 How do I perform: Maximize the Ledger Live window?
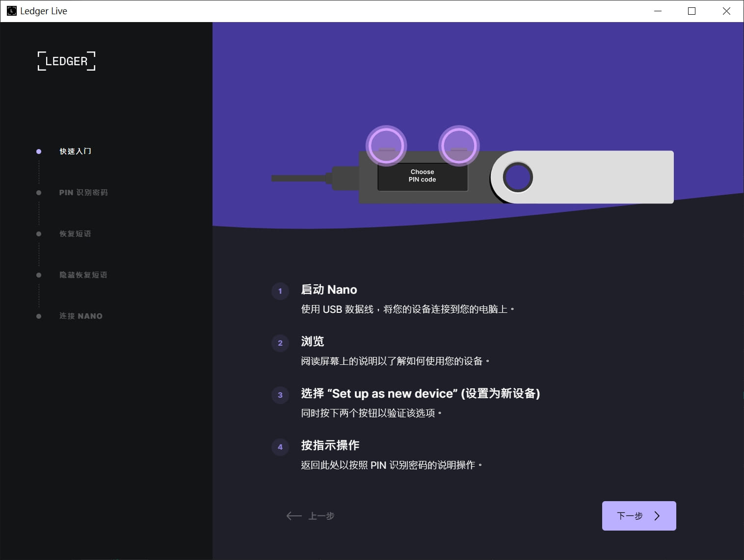click(692, 11)
